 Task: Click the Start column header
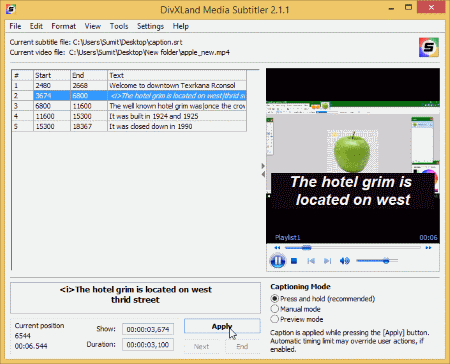coord(52,75)
